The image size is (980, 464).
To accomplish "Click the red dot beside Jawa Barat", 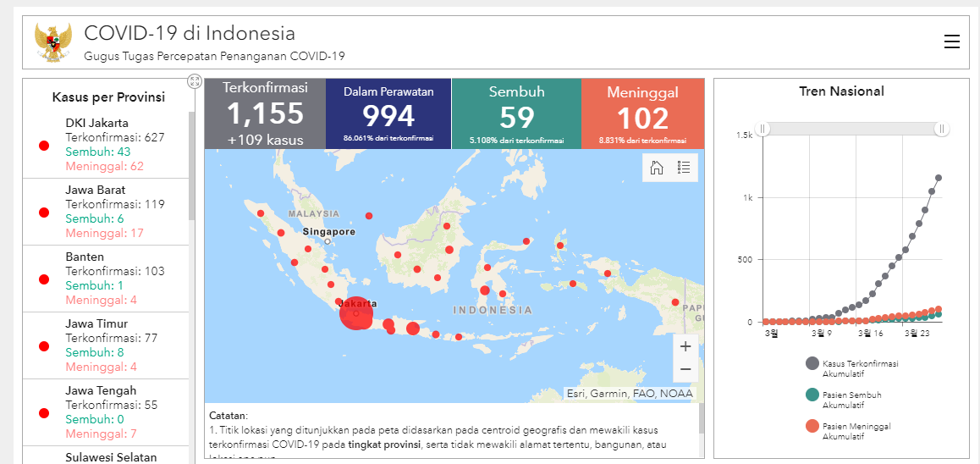I will [x=44, y=213].
